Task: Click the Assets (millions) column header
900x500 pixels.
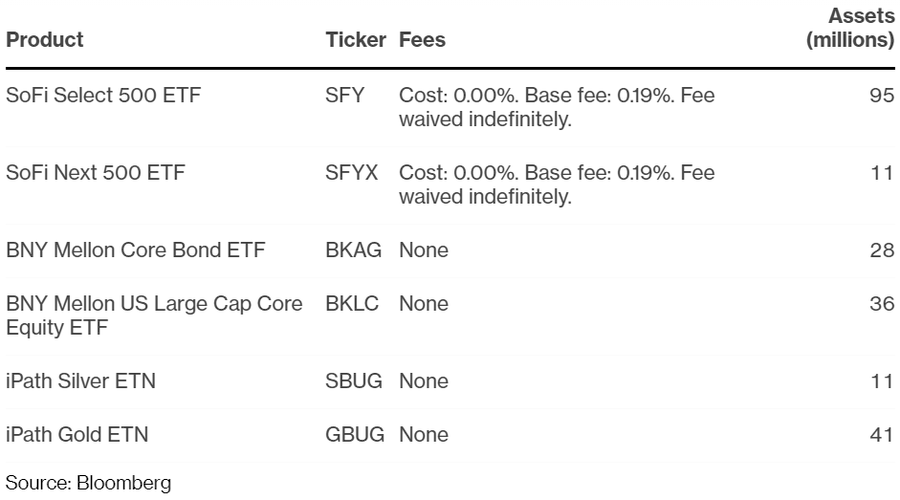Action: 850,29
